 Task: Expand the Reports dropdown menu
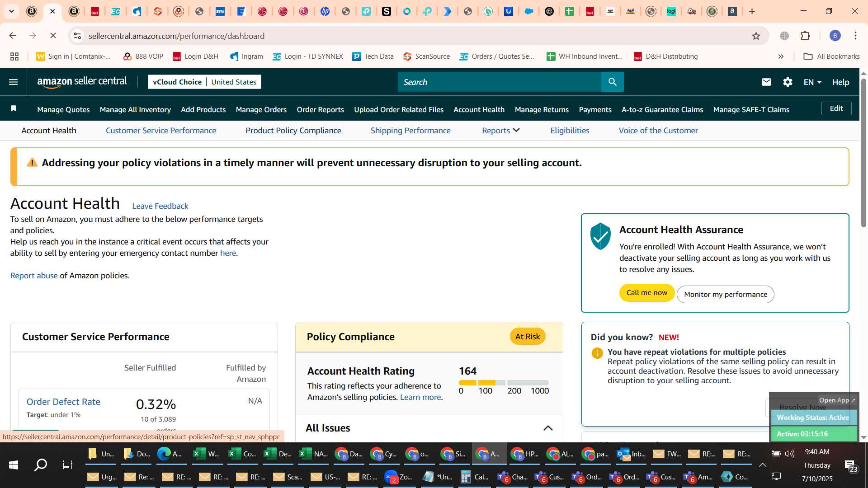(x=500, y=130)
